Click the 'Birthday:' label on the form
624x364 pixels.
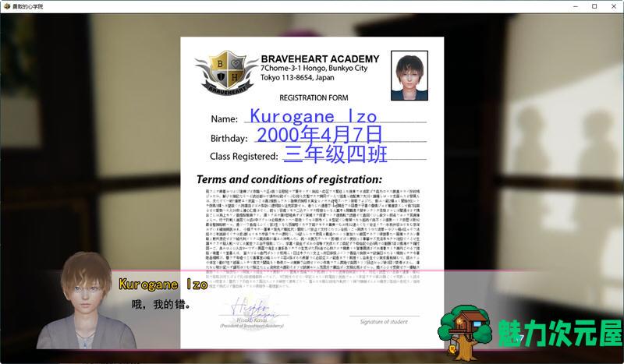(x=229, y=139)
